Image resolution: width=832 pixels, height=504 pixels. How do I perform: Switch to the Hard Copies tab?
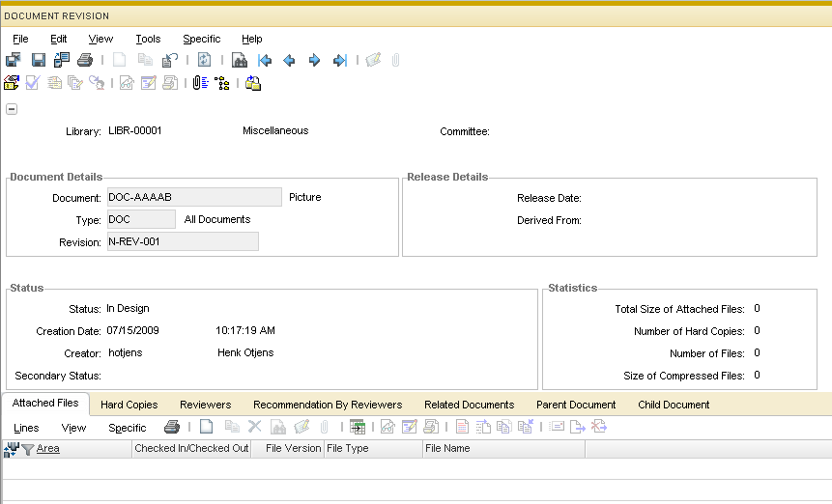[x=129, y=405]
